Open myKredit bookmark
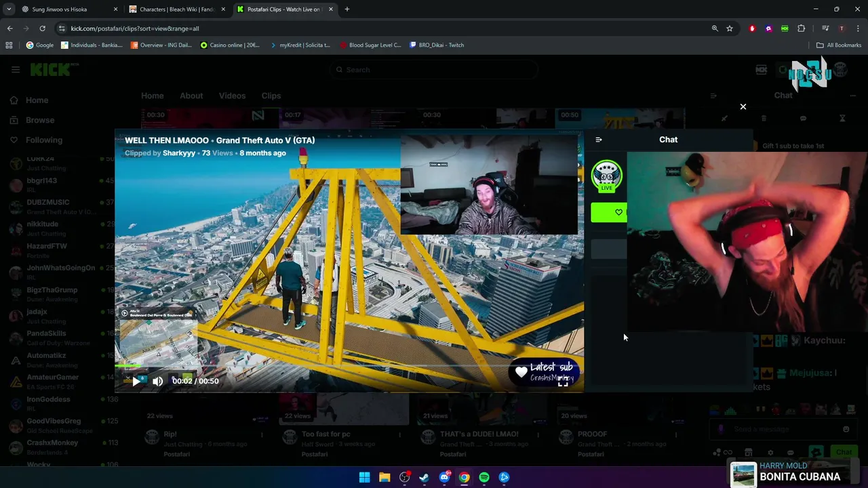Image resolution: width=868 pixels, height=488 pixels. click(300, 45)
